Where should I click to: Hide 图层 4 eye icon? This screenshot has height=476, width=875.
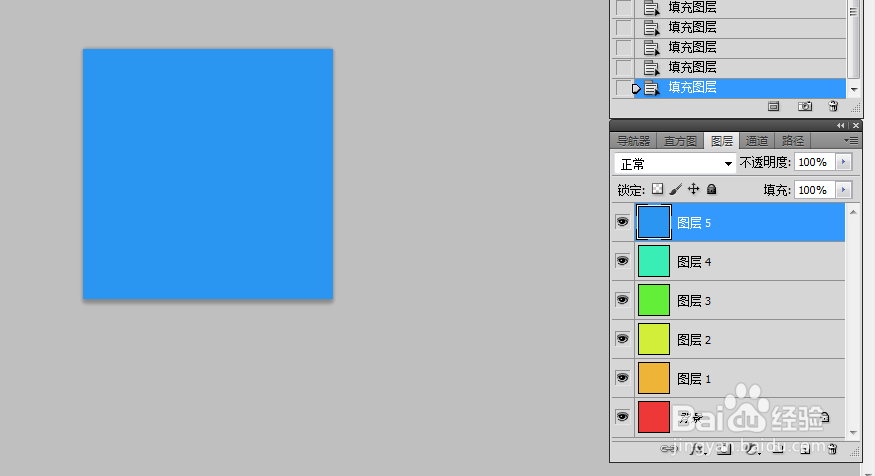point(623,261)
